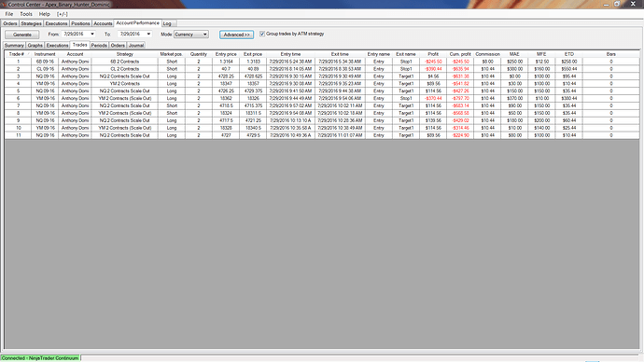Switch to the Graphs sub-tab
The image size is (644, 362).
(35, 45)
